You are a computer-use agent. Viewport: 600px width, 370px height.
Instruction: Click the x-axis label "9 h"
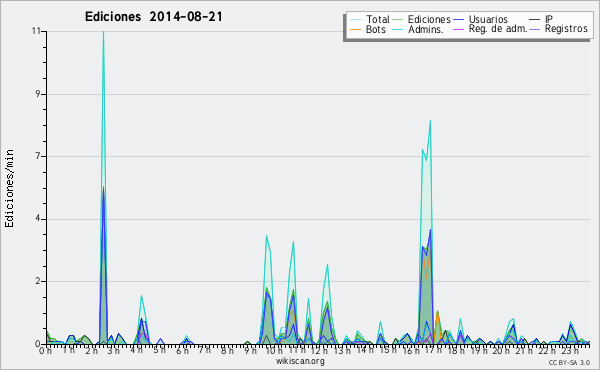[250, 350]
